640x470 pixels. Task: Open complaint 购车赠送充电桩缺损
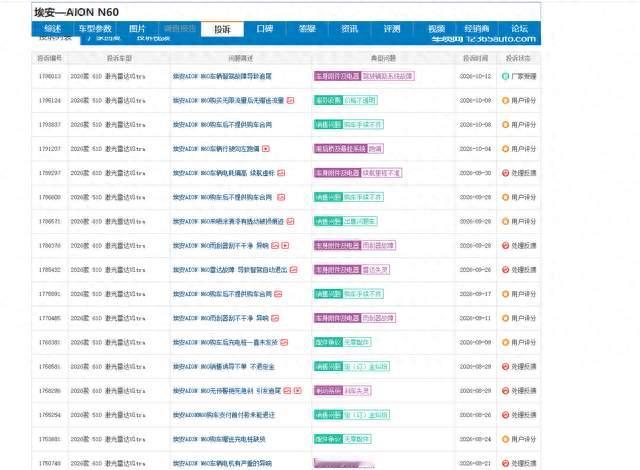click(x=219, y=439)
